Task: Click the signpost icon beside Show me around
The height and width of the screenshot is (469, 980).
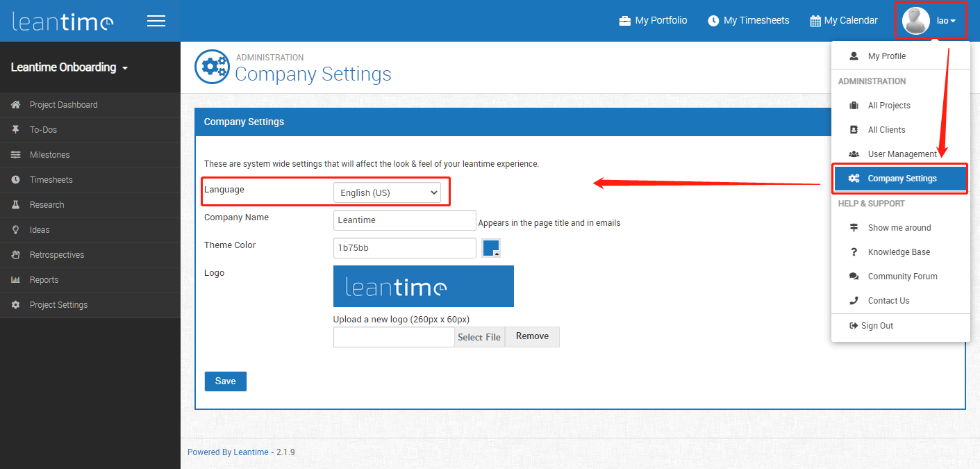Action: (x=854, y=228)
